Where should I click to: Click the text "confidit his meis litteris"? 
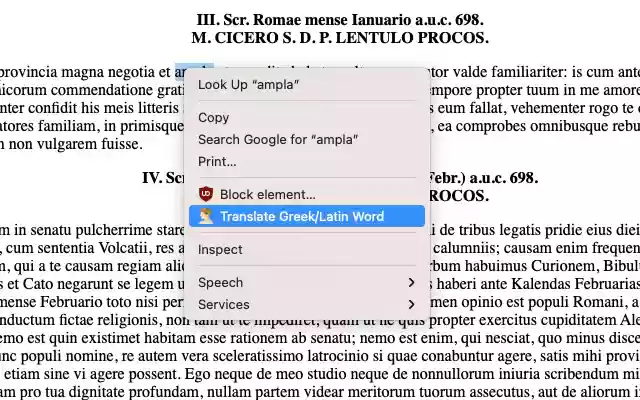(x=104, y=108)
